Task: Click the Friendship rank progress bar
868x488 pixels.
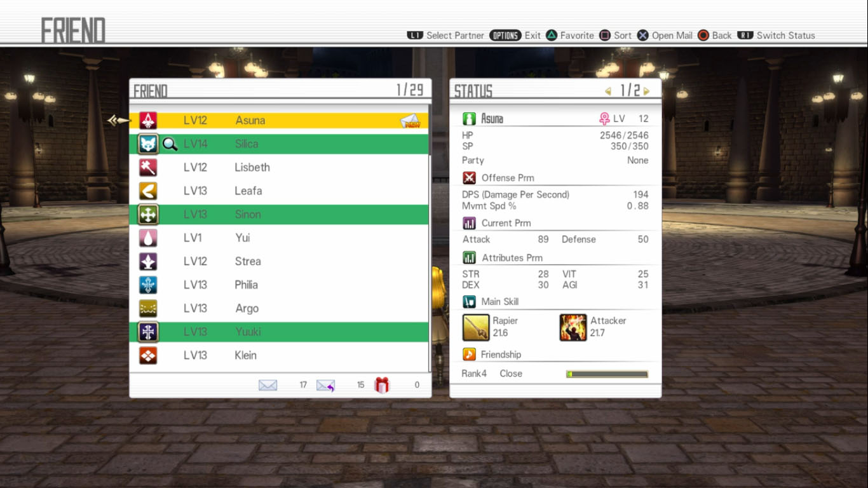Action: 607,374
